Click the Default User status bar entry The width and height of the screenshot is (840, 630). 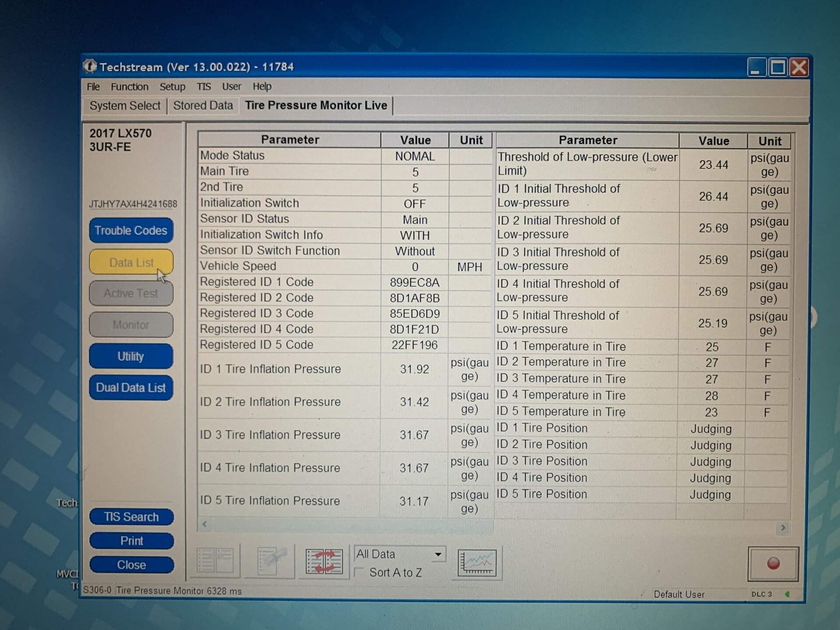679,595
